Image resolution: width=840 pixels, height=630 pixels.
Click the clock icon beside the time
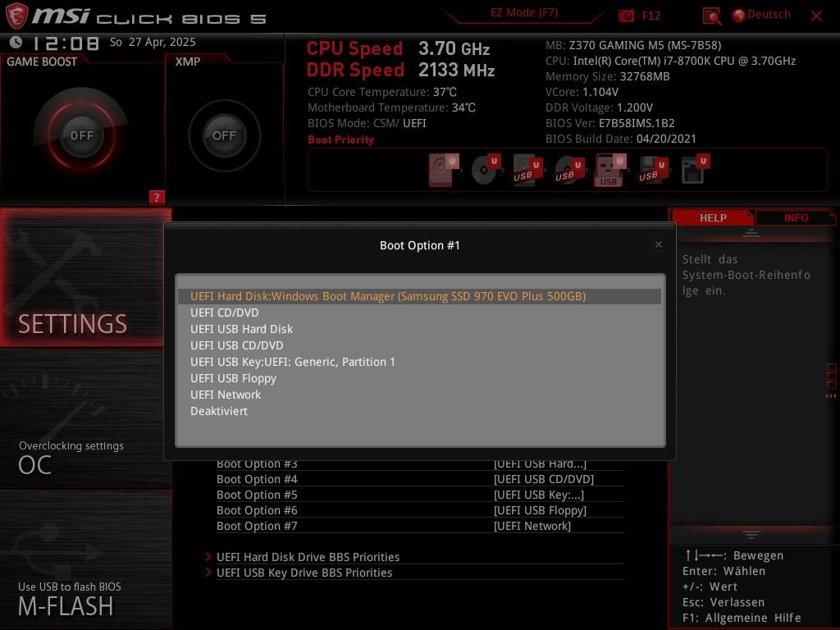(x=16, y=42)
